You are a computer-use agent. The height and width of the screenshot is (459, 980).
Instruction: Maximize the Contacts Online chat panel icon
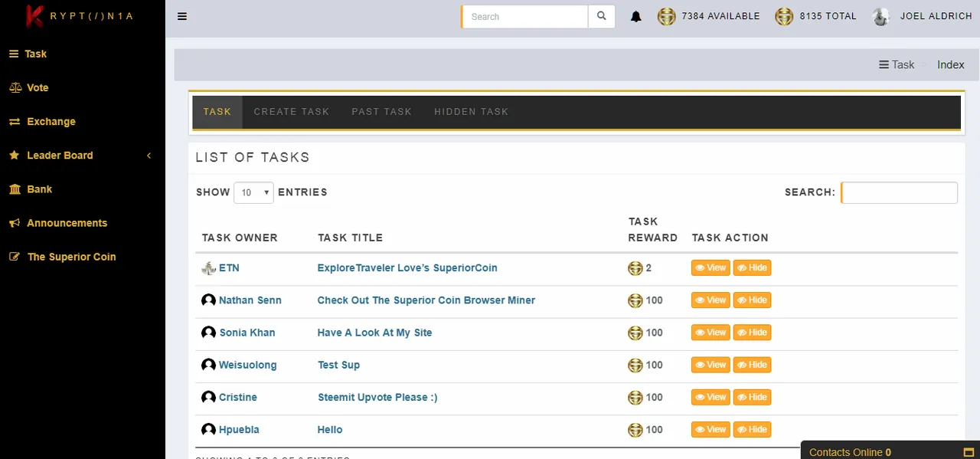point(968,452)
